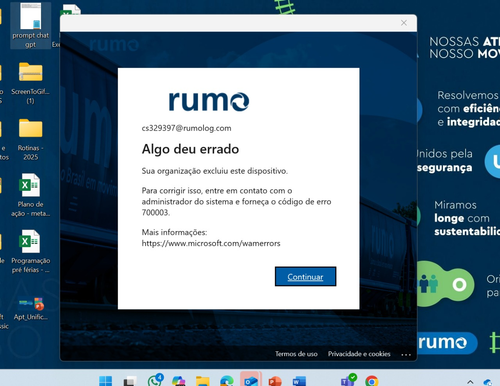Close the sign-in error dialog window

(x=404, y=23)
